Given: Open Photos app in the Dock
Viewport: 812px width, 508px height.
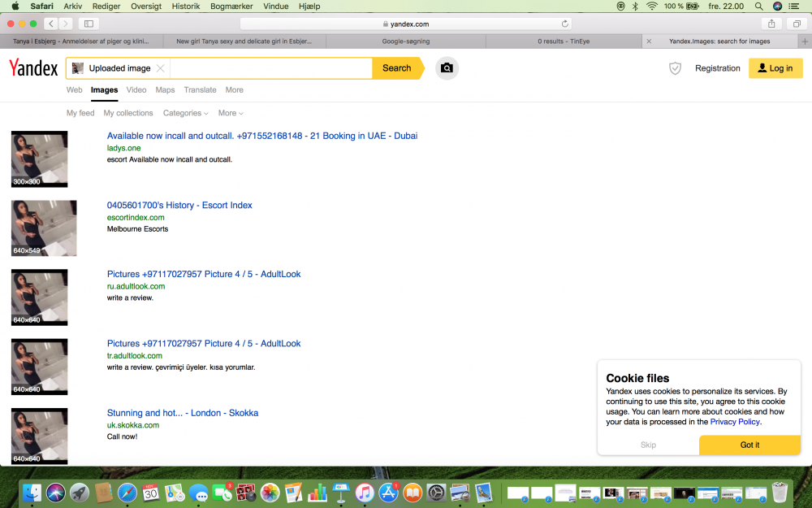Looking at the screenshot, I should [270, 493].
